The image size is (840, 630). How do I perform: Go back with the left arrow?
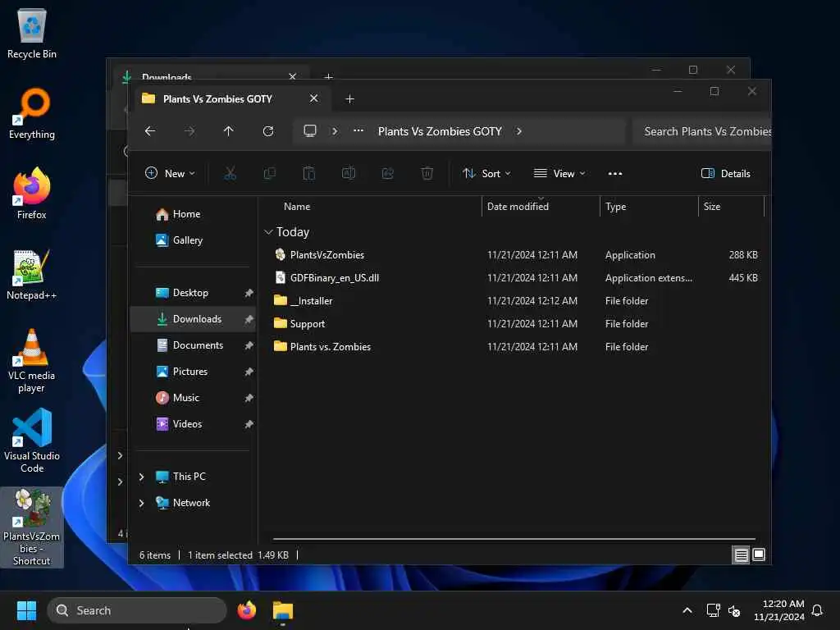click(150, 131)
